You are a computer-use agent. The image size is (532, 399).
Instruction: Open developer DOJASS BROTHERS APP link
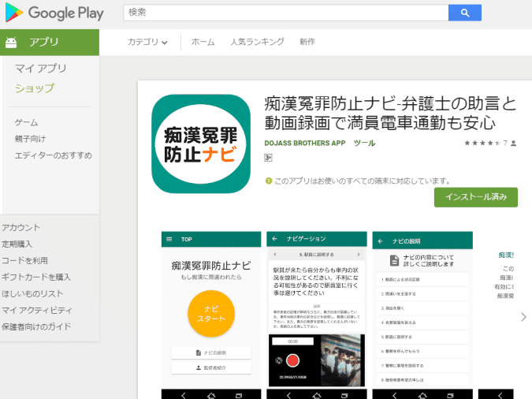coord(305,143)
